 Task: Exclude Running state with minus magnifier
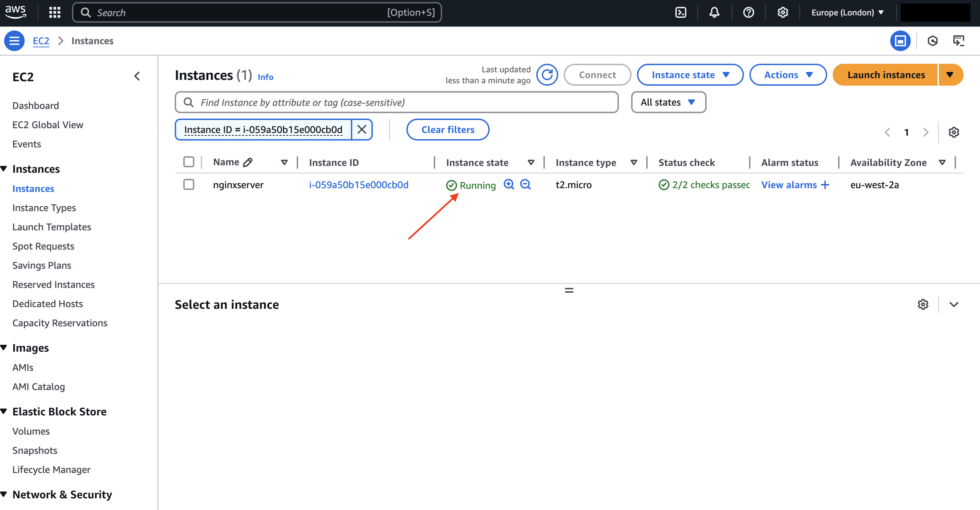525,185
